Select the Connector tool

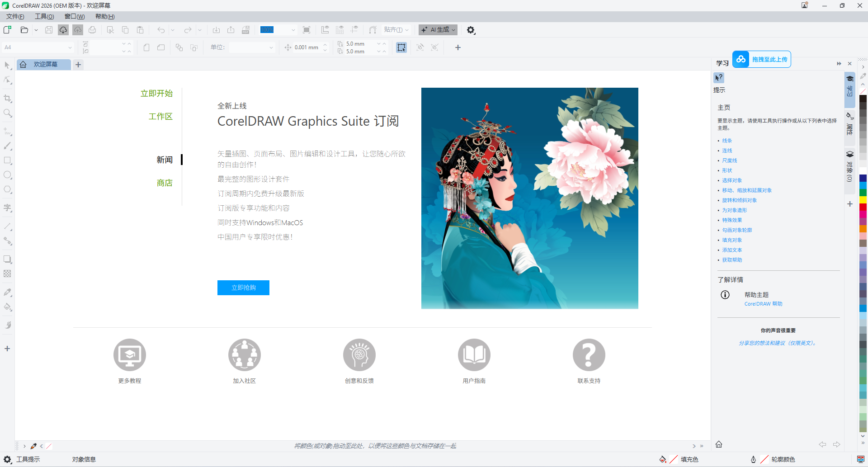tap(7, 241)
